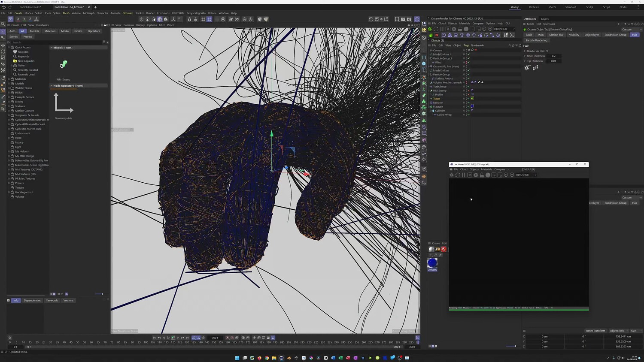Toggle the Tracer object's green checkmark

[468, 99]
